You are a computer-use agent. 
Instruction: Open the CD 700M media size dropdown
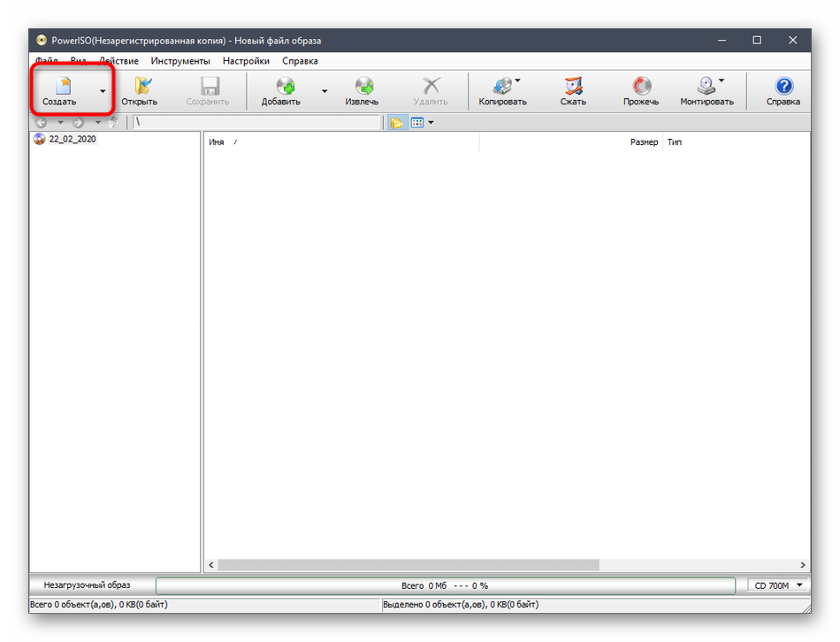click(x=778, y=585)
